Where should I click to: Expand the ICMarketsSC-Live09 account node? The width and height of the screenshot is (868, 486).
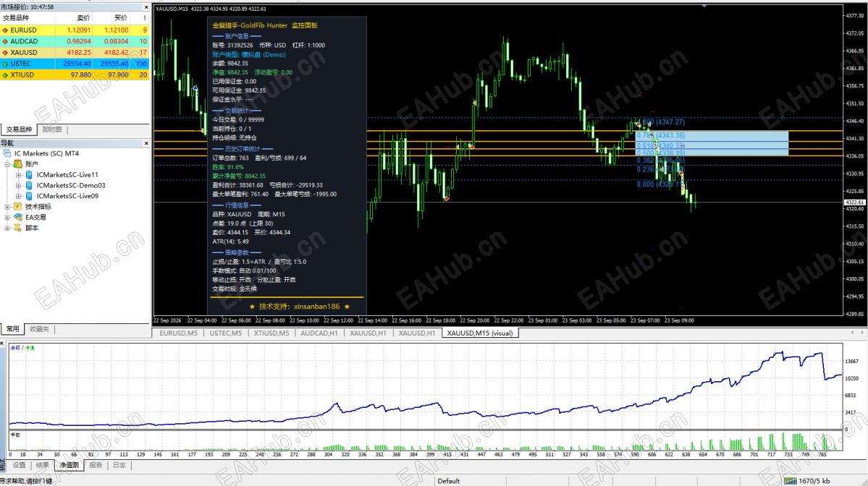click(x=18, y=196)
